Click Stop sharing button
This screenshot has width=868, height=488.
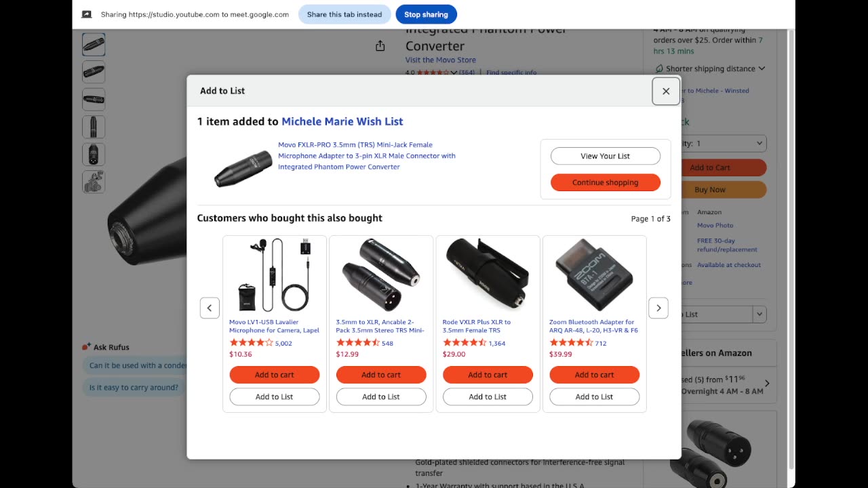click(x=426, y=14)
